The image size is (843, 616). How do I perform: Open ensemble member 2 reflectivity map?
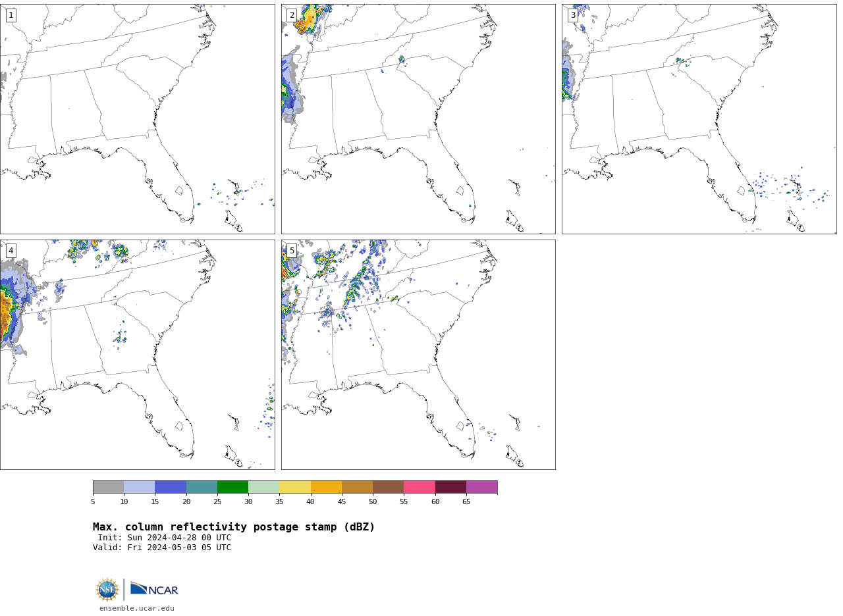(x=418, y=119)
